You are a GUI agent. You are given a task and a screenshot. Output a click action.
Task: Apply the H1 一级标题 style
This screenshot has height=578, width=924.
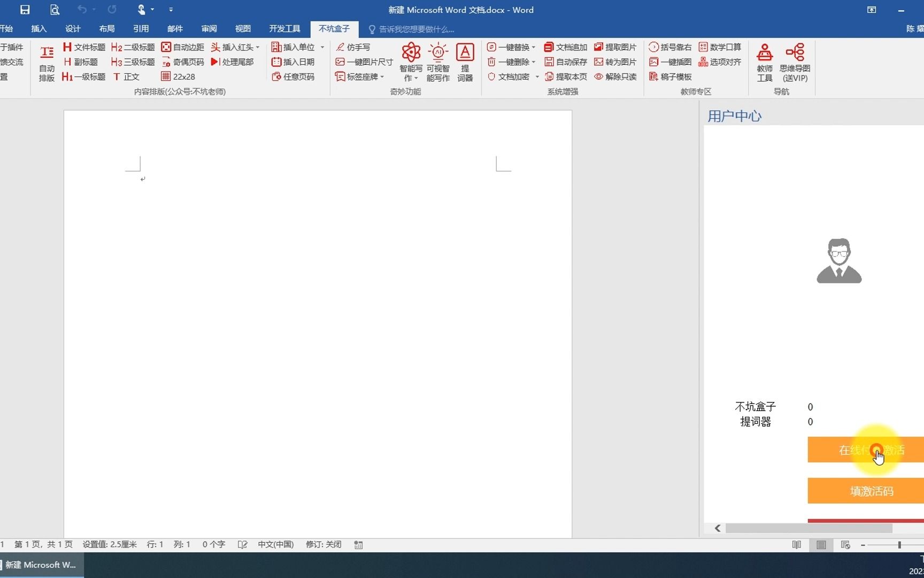click(83, 77)
